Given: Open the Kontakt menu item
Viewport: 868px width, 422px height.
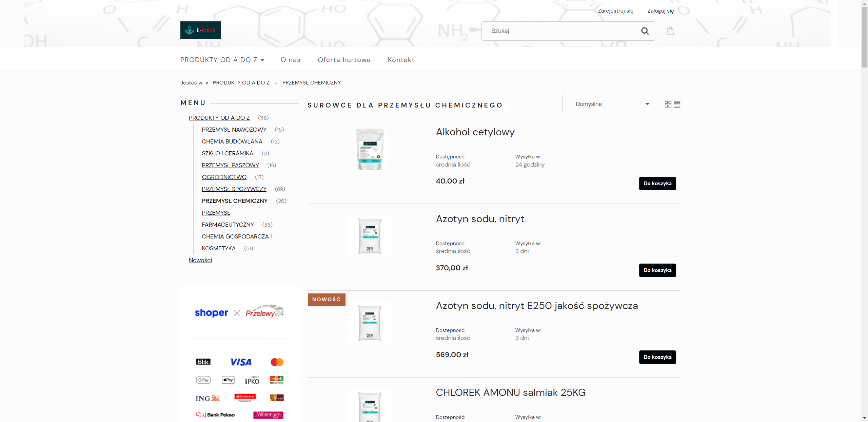Looking at the screenshot, I should coord(401,60).
